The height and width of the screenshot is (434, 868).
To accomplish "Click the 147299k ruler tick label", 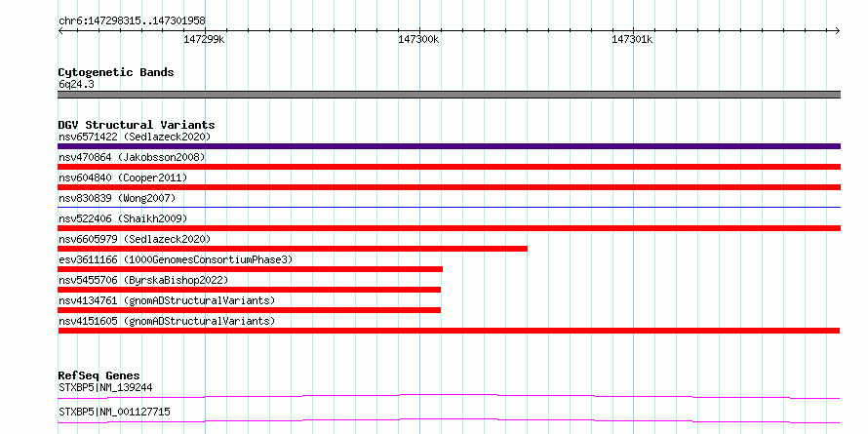I will click(204, 39).
